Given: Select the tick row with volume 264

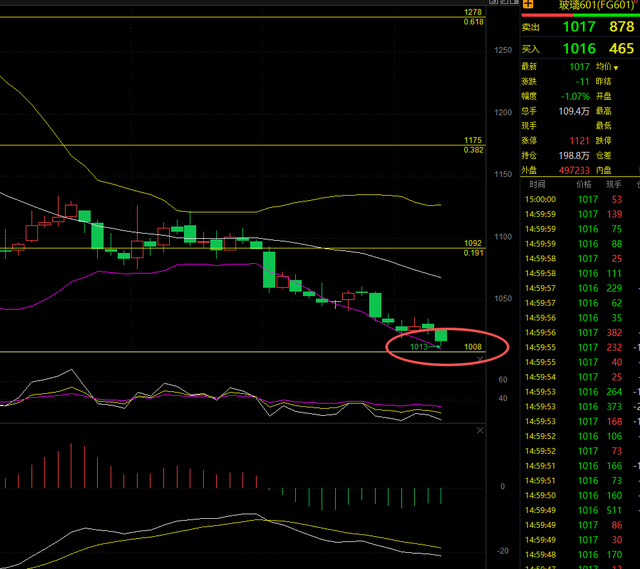Looking at the screenshot, I should tap(580, 392).
